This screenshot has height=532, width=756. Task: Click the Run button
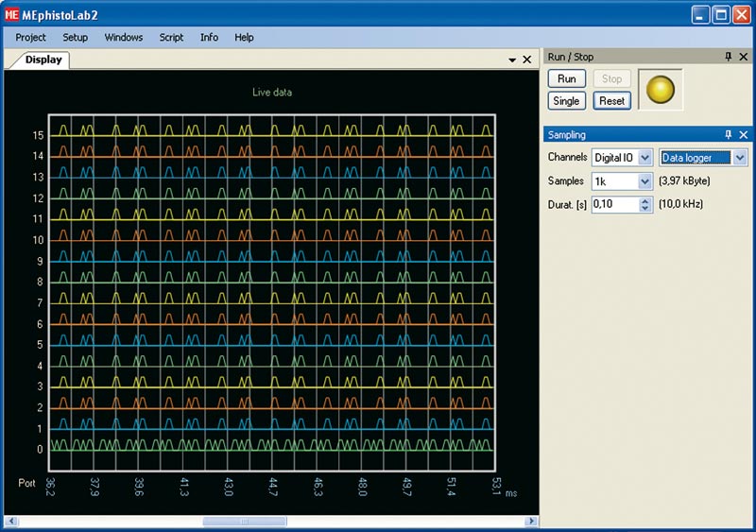click(x=566, y=78)
